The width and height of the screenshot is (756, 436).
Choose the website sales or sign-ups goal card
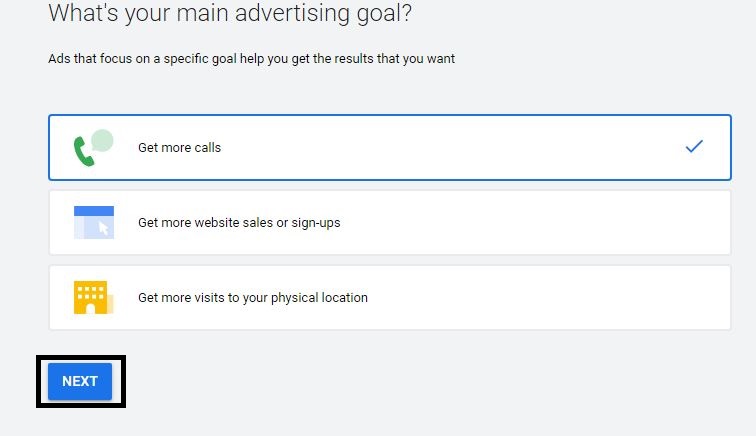pos(390,222)
